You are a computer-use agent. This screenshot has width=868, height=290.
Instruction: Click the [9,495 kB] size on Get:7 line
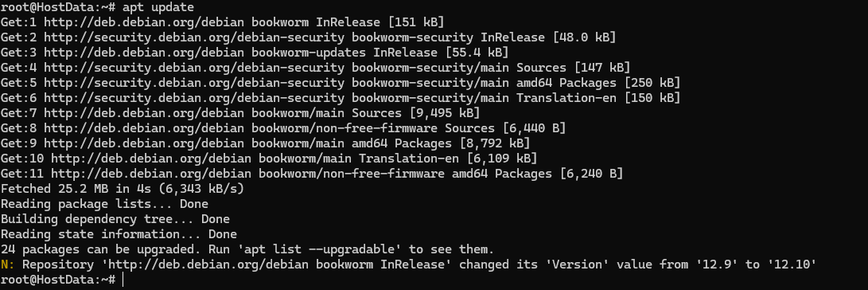tap(444, 113)
